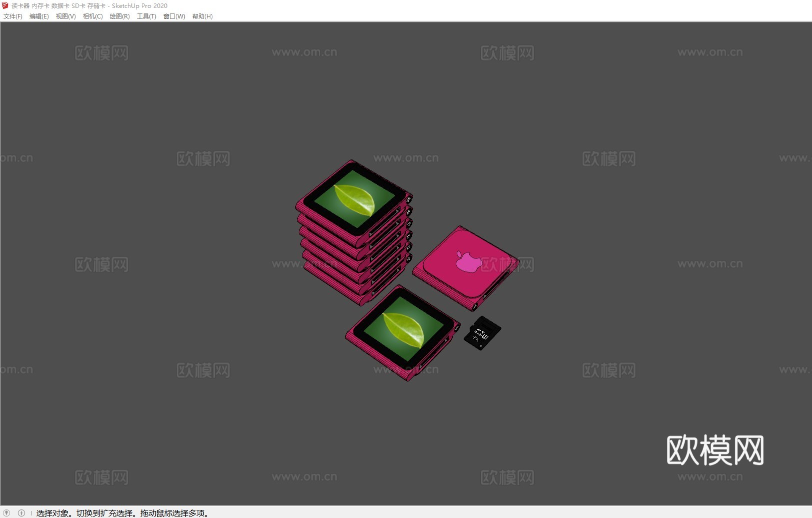Select the device showing the pink Apple logo
Screen dimensions: 812x518
click(465, 267)
